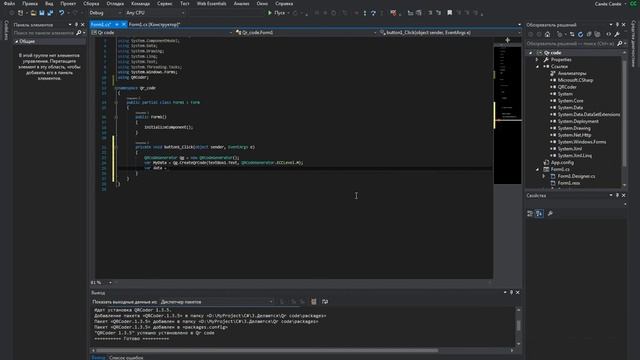
Task: Close the Вывод output panel
Action: coord(518,293)
